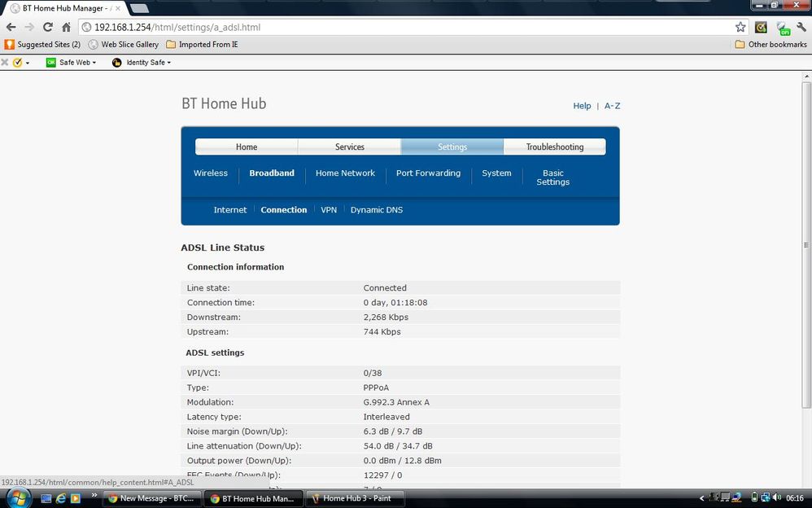Go to System settings
The height and width of the screenshot is (508, 812).
pos(496,173)
